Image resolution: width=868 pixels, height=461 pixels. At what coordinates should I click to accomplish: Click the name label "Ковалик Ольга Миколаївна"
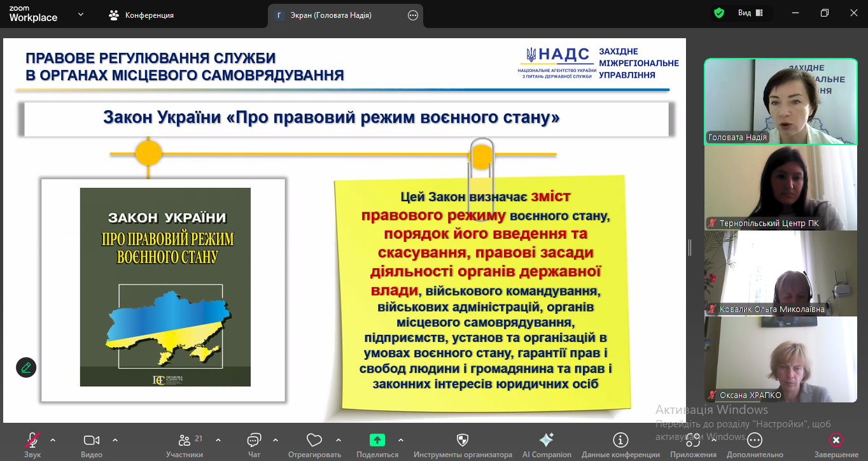click(772, 309)
